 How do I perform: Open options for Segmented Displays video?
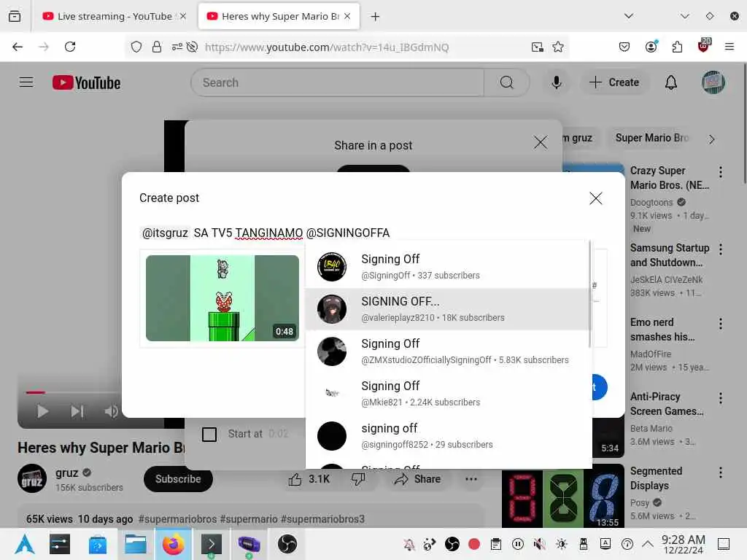[x=720, y=472]
